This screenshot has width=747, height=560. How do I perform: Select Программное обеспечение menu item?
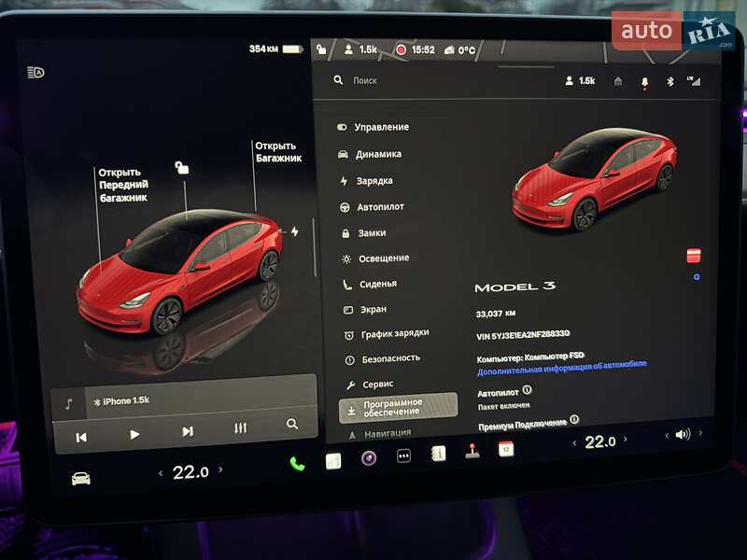pyautogui.click(x=399, y=408)
